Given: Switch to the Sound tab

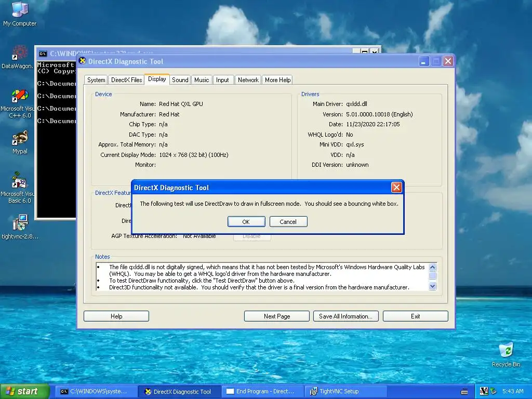Looking at the screenshot, I should tap(180, 80).
